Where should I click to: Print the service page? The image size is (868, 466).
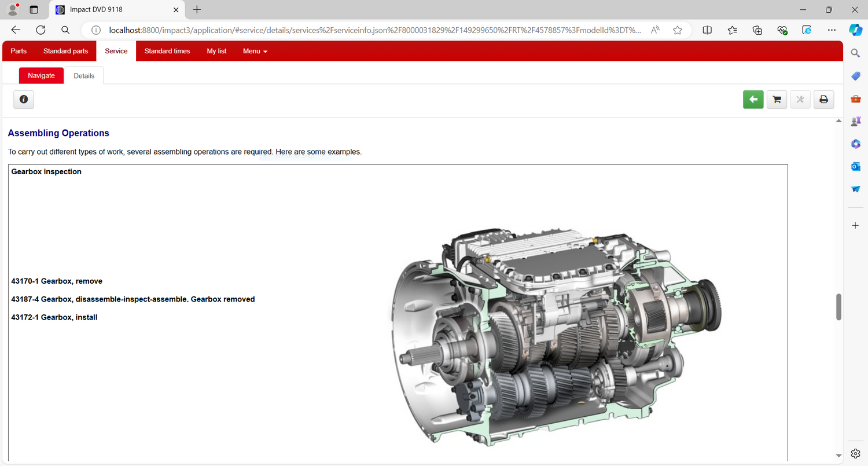(823, 100)
